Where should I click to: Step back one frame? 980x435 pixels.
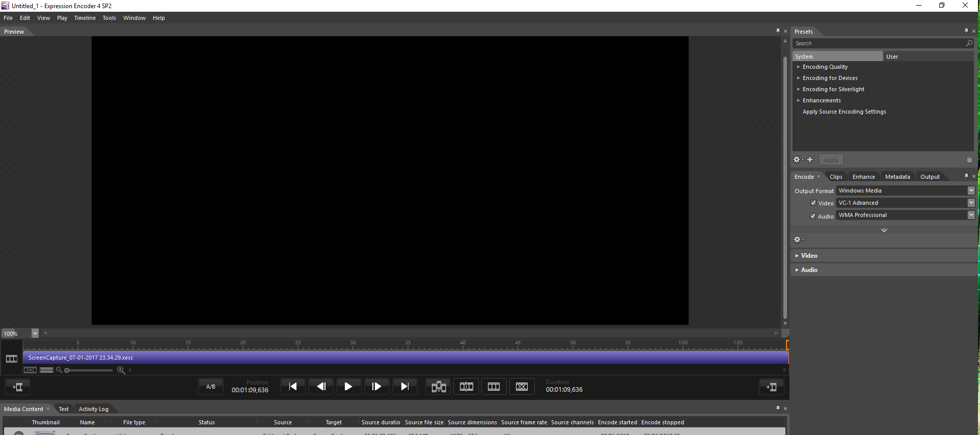tap(321, 387)
